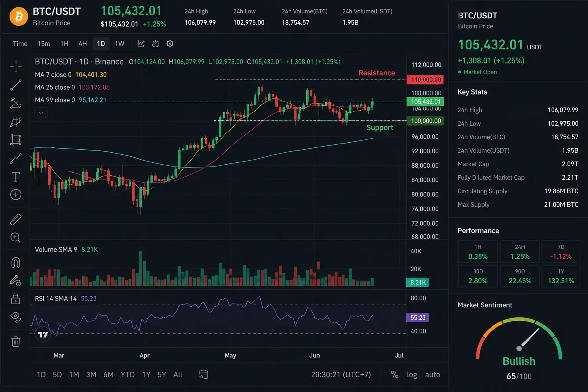Set date range to 6M
The height and width of the screenshot is (392, 588).
pos(108,374)
